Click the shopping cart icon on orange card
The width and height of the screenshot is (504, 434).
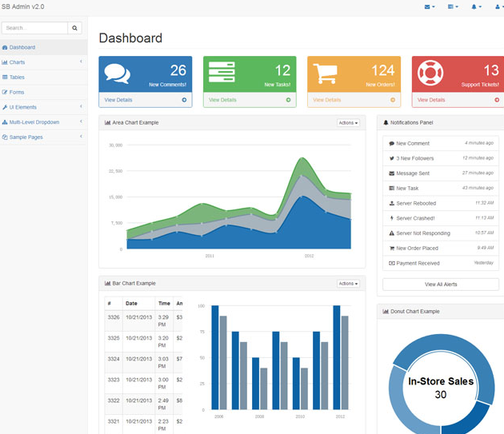click(x=326, y=74)
